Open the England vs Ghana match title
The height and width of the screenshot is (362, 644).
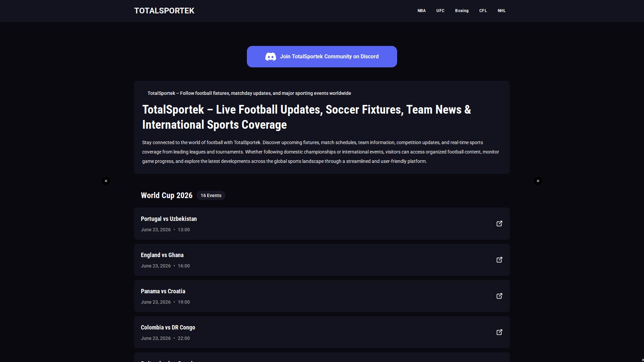click(x=162, y=255)
